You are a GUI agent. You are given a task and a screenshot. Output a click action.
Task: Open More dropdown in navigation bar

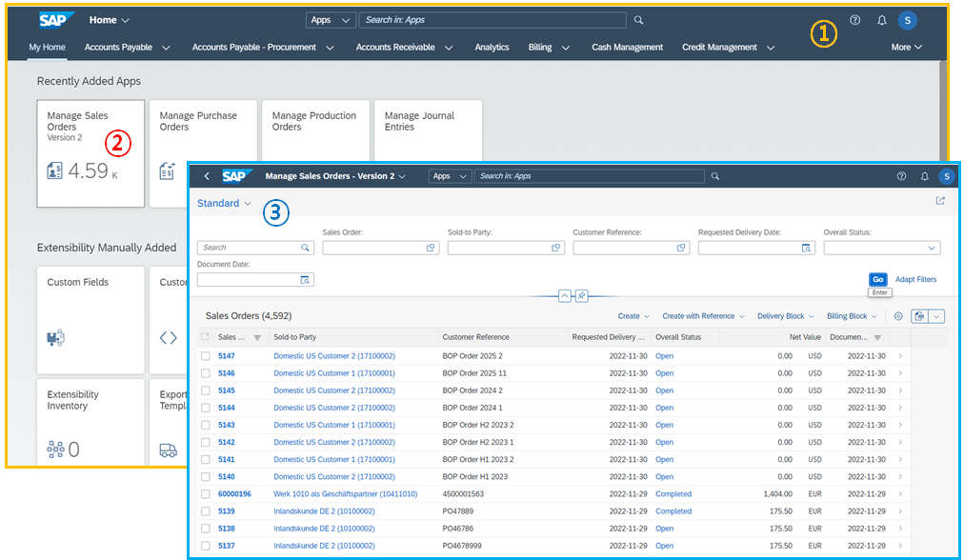[907, 48]
